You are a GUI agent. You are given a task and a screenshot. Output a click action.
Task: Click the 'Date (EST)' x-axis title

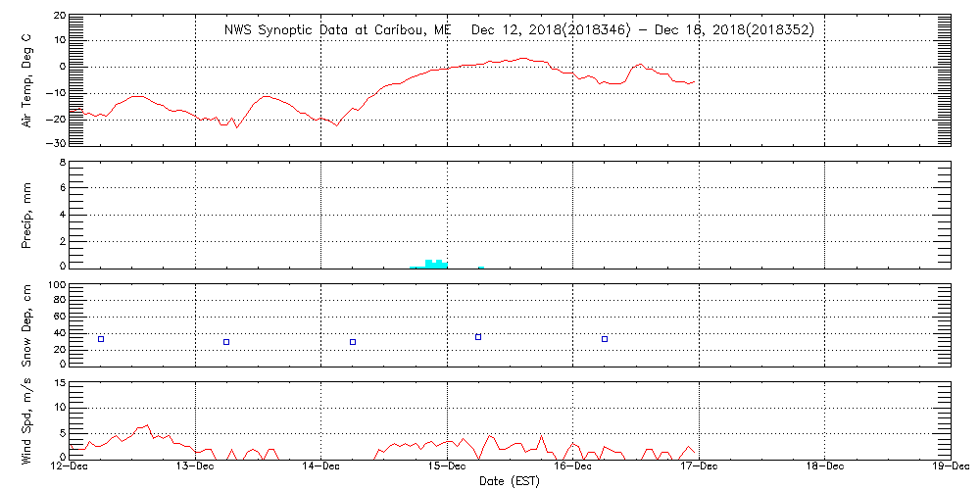(510, 480)
